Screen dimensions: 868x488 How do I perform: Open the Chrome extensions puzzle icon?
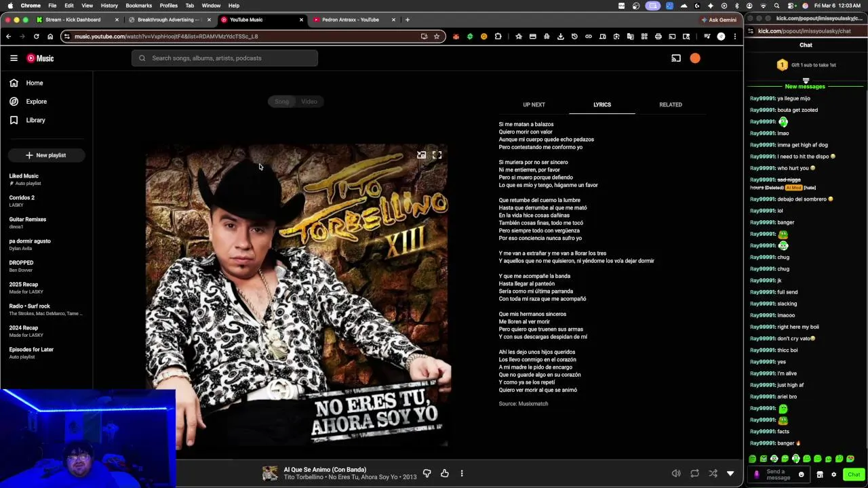[x=498, y=37]
